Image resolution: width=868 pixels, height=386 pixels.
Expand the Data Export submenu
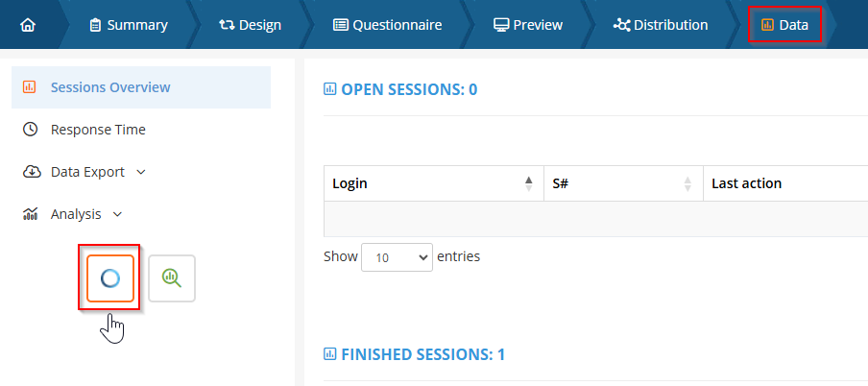[x=141, y=172]
